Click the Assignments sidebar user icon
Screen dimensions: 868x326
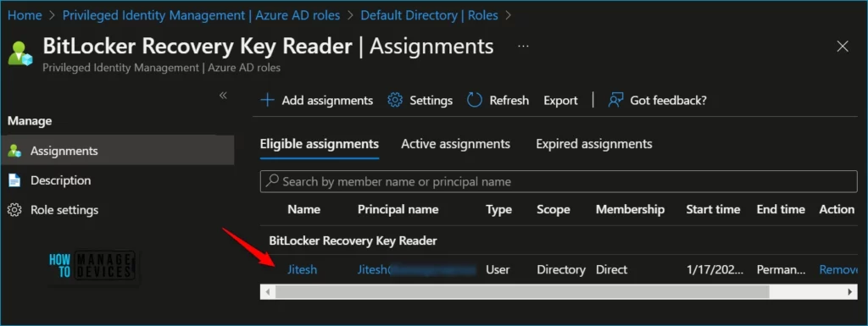coord(14,151)
